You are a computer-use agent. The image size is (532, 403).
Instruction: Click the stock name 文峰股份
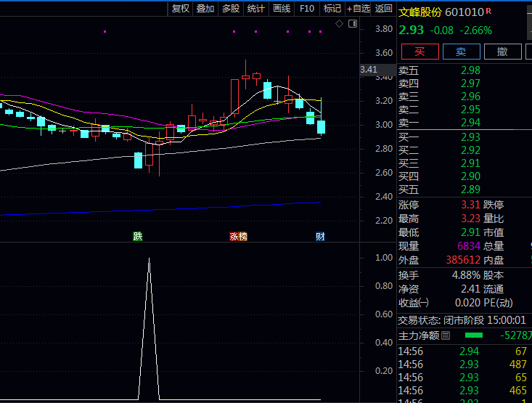pyautogui.click(x=420, y=12)
